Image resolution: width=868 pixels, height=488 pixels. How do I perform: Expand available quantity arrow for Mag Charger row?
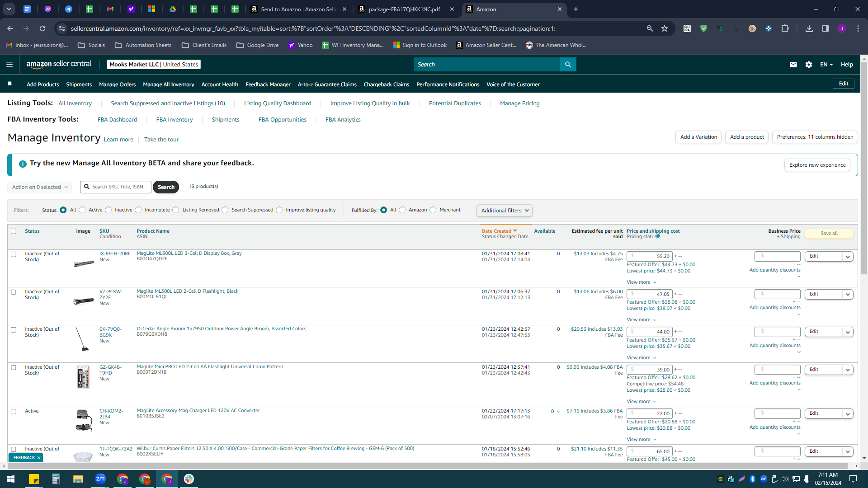[558, 412]
